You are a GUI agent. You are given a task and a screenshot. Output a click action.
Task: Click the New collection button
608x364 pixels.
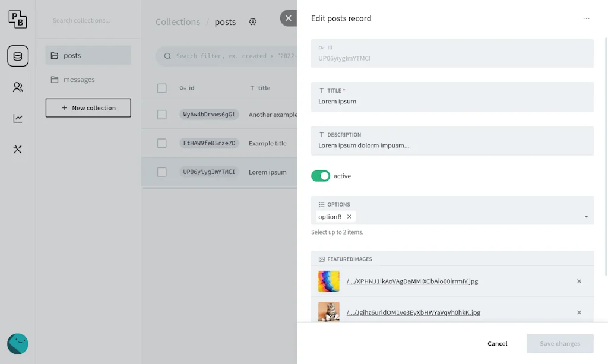coord(88,108)
